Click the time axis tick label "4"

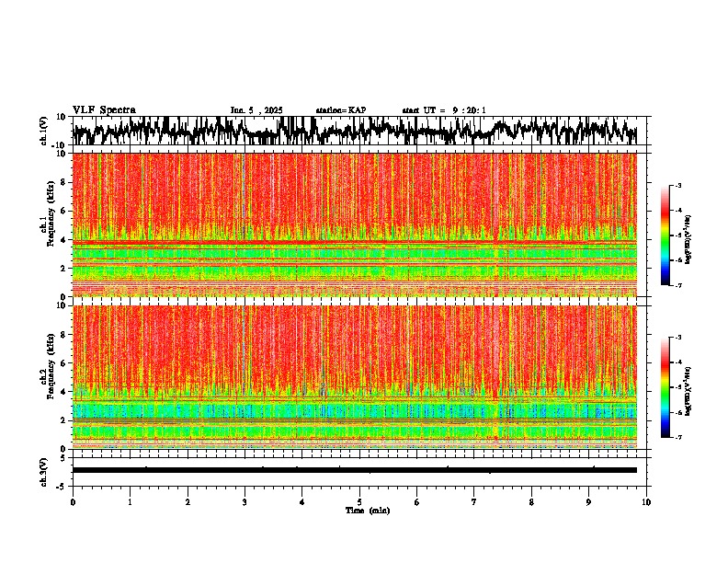tap(302, 502)
